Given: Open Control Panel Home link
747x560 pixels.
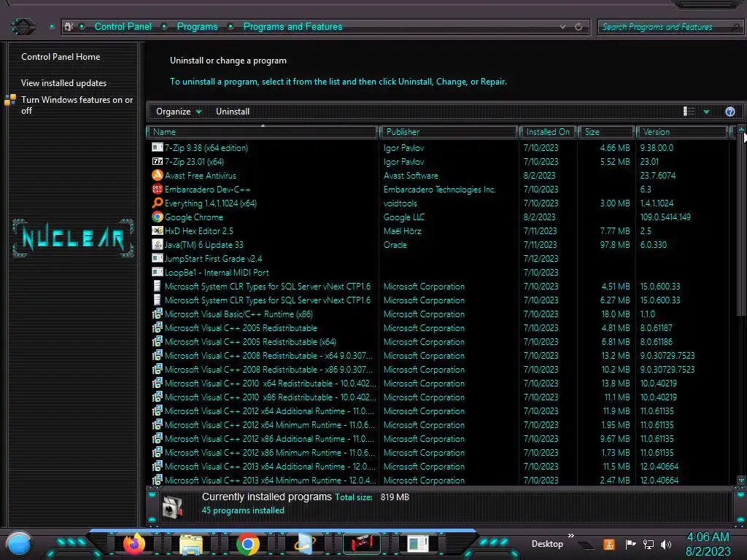Looking at the screenshot, I should [61, 57].
